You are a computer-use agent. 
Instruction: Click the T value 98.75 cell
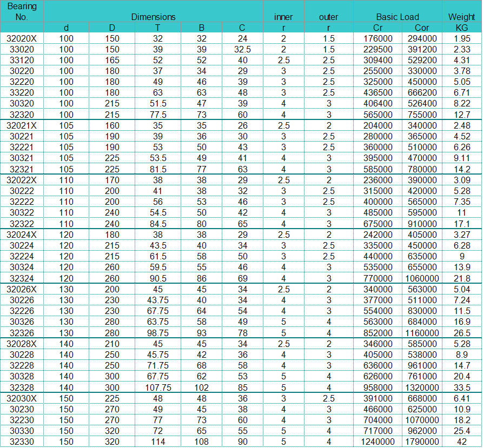(x=158, y=332)
